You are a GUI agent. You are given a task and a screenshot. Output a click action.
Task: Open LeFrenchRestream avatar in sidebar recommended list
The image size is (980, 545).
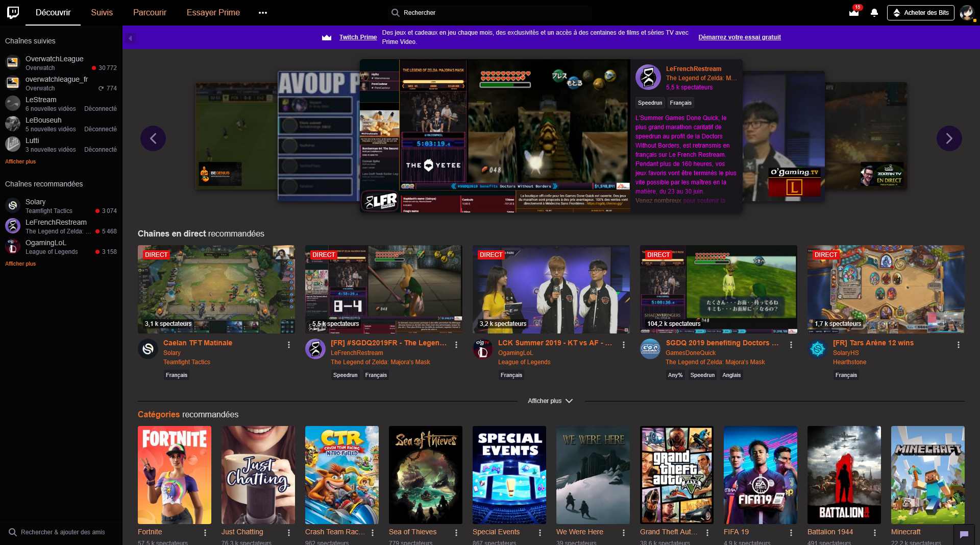[13, 226]
